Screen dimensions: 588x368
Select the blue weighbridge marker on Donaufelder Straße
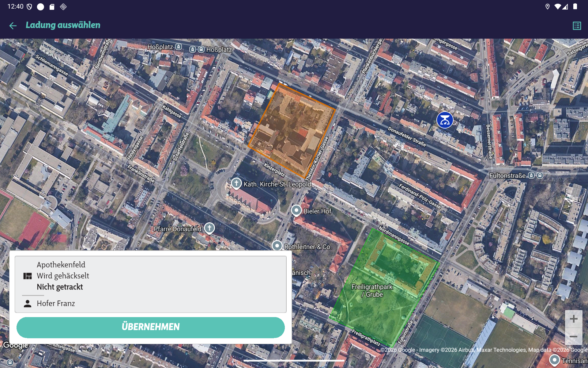tap(445, 120)
